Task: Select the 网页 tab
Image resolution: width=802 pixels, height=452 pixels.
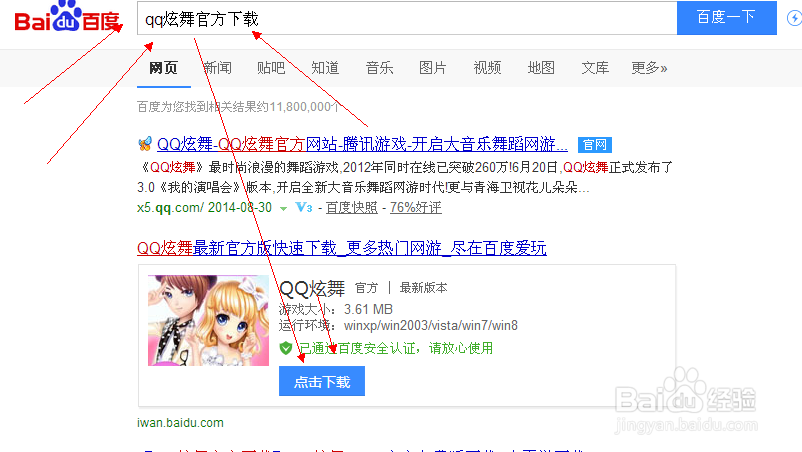Action: pyautogui.click(x=163, y=68)
